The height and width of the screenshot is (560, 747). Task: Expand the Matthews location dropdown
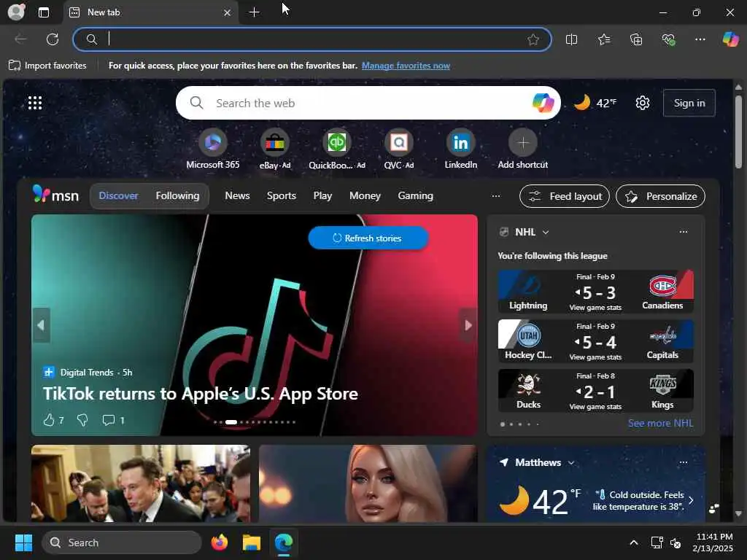(x=570, y=463)
